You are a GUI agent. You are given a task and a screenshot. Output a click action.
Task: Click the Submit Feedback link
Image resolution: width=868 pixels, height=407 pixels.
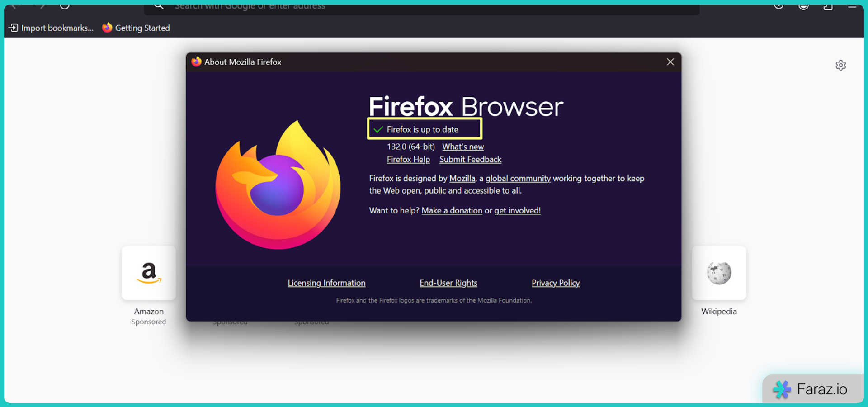click(470, 159)
